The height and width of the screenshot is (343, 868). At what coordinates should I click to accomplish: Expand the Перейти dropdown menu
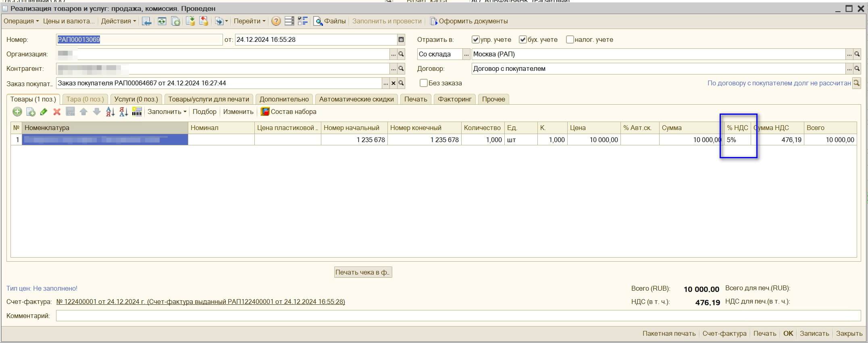click(x=249, y=21)
